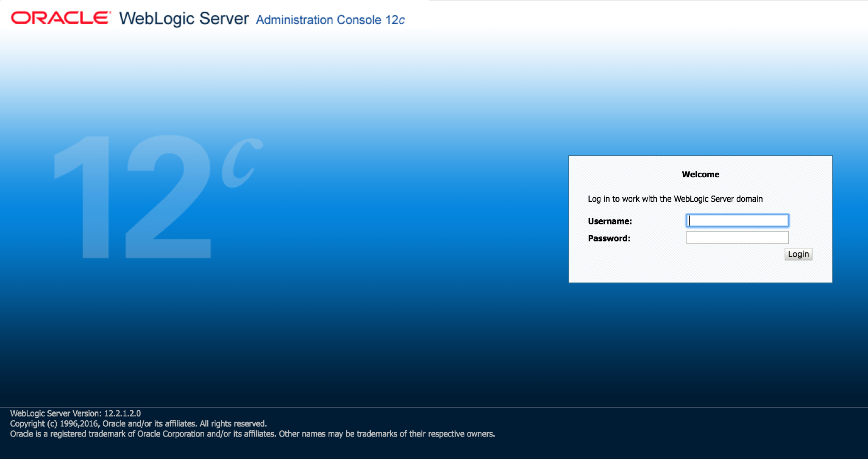Click 'Log in to work with the WebLogic Server domain' text
868x459 pixels.
(675, 199)
